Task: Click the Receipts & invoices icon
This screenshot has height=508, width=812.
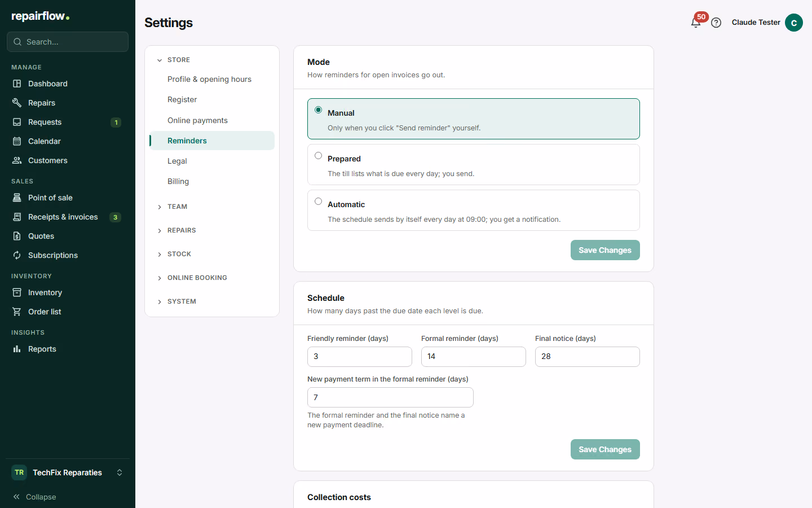Action: 17,217
